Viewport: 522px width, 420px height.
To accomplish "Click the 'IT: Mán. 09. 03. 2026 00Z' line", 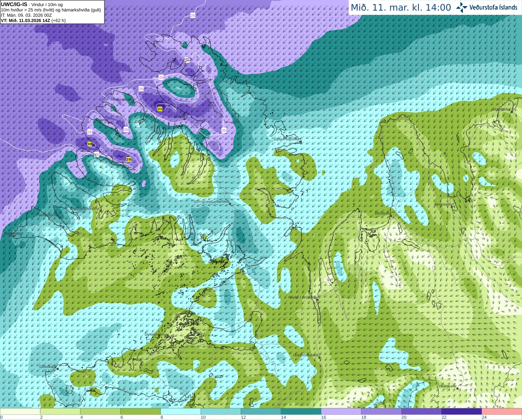I will [27, 15].
